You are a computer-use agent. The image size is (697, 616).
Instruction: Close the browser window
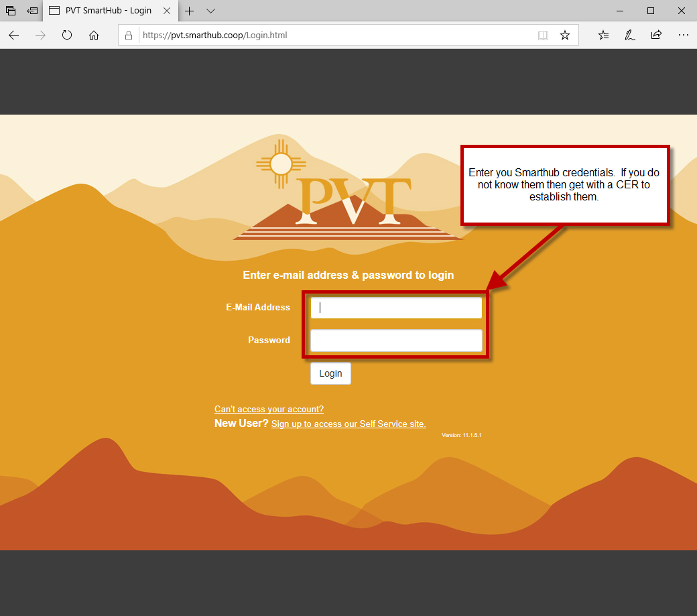click(x=681, y=11)
